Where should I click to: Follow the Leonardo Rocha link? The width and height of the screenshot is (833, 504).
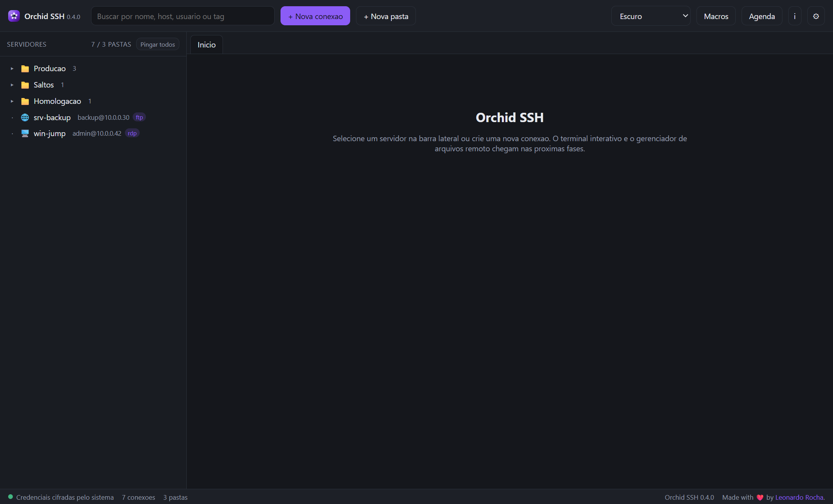tap(799, 497)
